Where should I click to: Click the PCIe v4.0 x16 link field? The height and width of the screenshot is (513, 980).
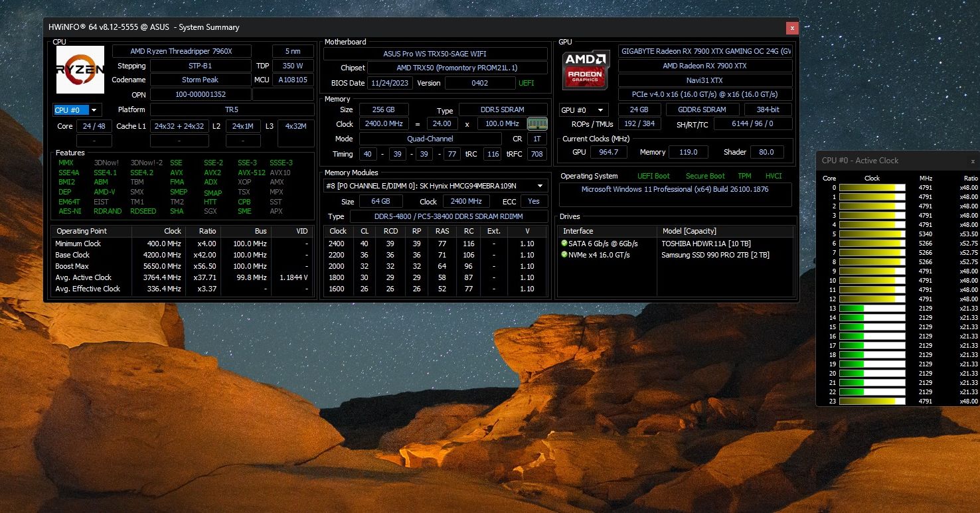coord(705,95)
